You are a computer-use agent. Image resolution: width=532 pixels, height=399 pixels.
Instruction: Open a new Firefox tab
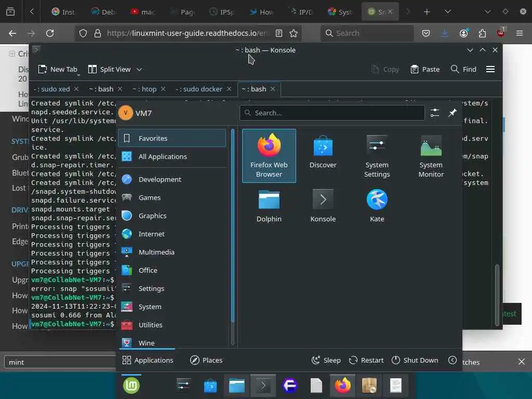[427, 12]
